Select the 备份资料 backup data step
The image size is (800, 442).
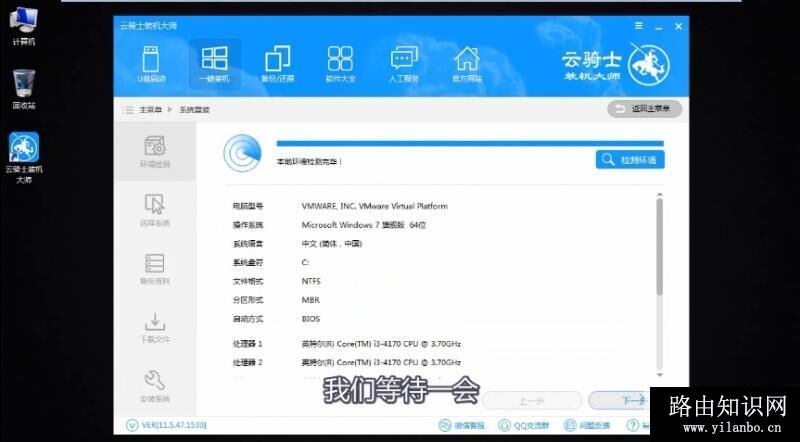tap(155, 269)
